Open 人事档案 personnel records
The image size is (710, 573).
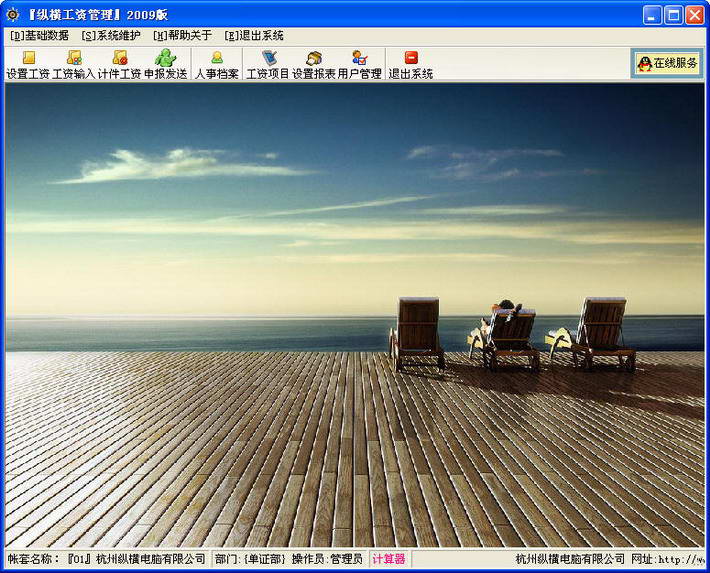coord(217,65)
